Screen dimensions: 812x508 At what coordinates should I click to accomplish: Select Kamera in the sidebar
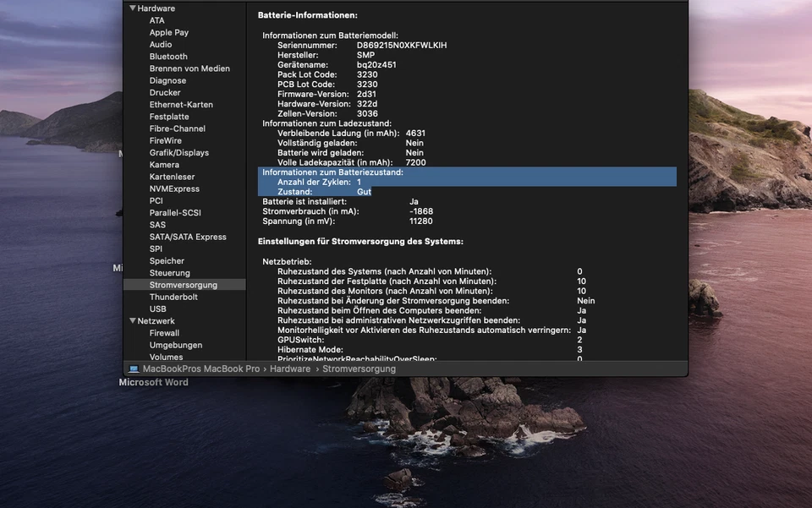click(164, 165)
